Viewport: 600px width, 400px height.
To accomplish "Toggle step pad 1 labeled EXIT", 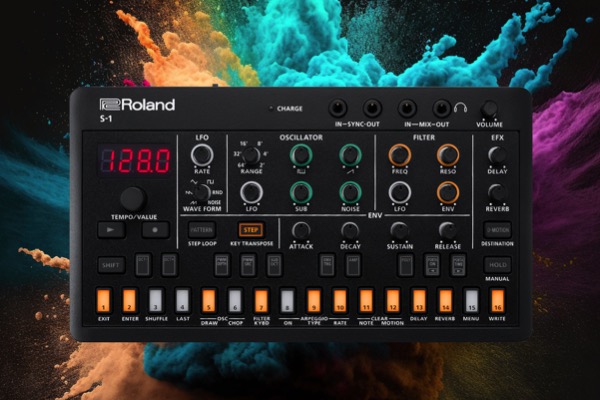I will tap(103, 300).
